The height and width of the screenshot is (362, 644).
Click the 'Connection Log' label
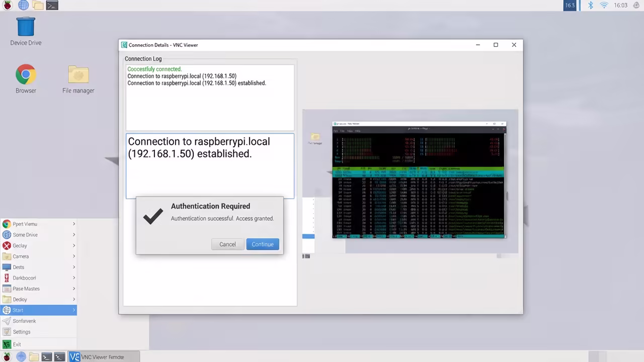click(143, 59)
